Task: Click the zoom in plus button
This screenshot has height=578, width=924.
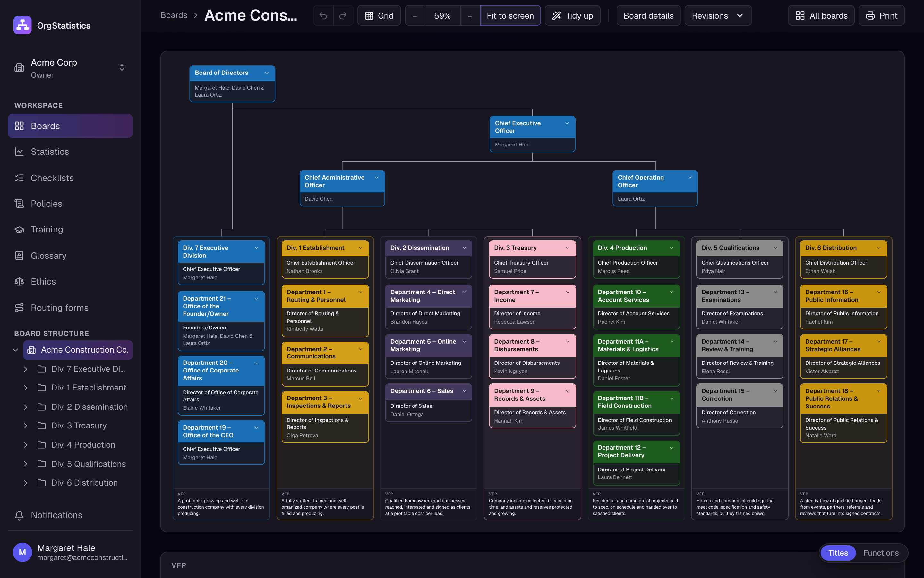Action: (x=470, y=16)
